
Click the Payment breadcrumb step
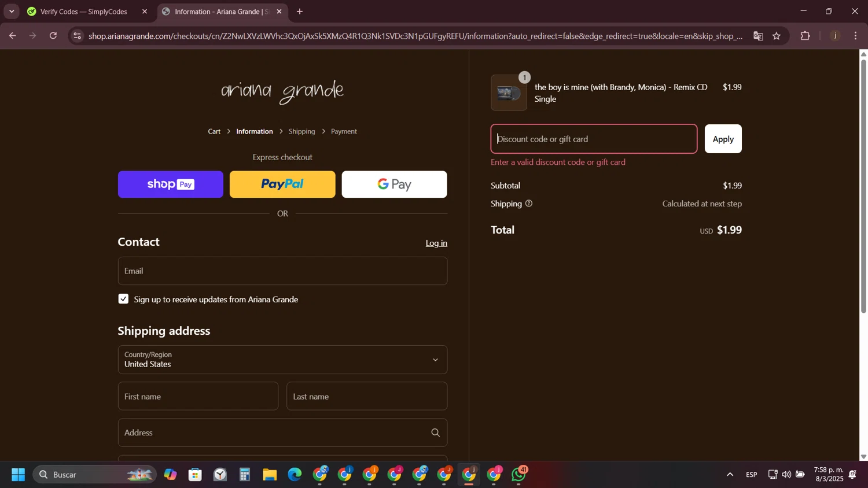click(344, 131)
